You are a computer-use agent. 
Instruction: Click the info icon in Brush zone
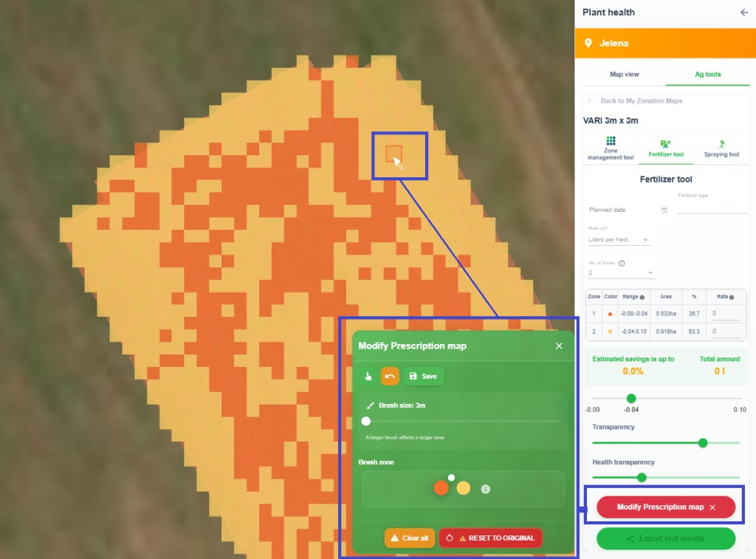pos(485,489)
